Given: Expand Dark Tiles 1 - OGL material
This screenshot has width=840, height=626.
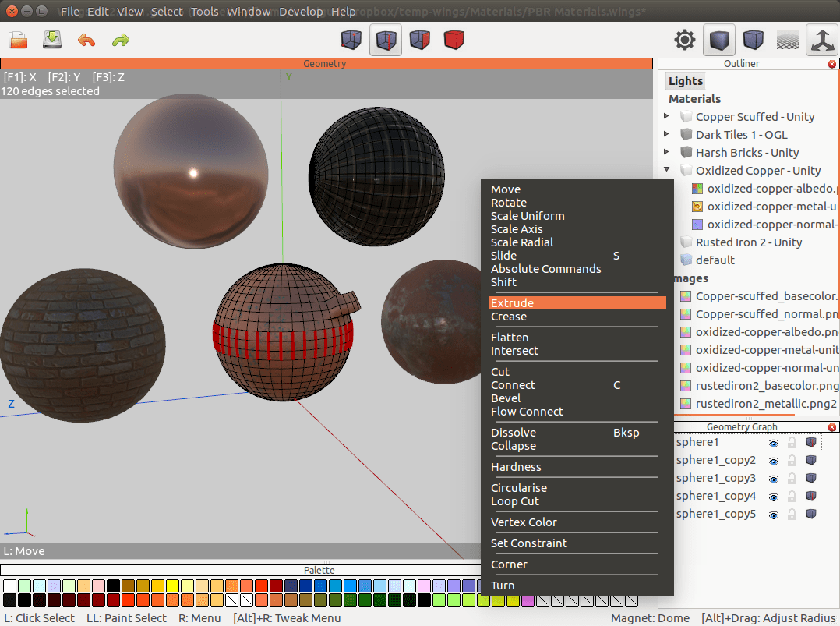Looking at the screenshot, I should click(666, 134).
